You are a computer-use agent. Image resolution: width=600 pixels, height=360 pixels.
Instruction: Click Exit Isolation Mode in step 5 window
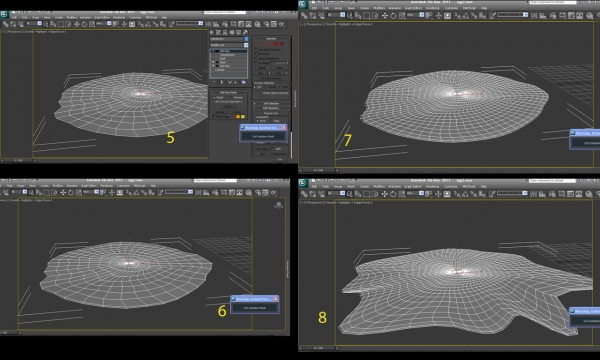pos(263,137)
